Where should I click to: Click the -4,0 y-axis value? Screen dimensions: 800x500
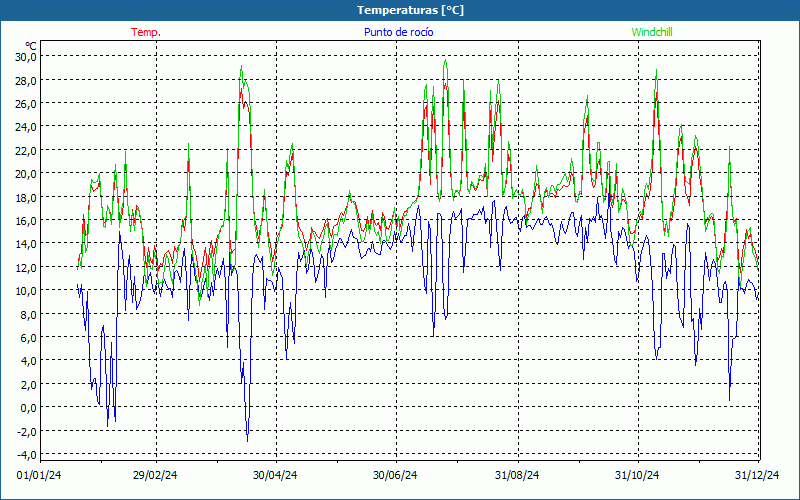[27, 454]
